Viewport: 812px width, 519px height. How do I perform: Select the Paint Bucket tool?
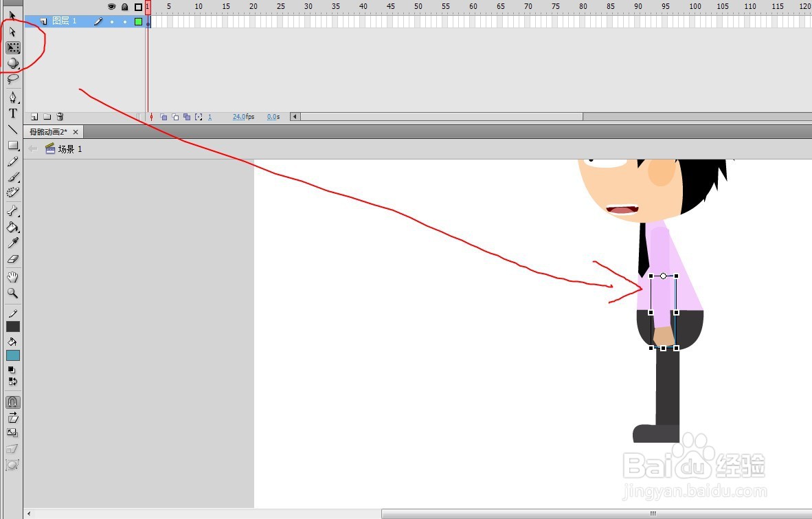pyautogui.click(x=13, y=227)
